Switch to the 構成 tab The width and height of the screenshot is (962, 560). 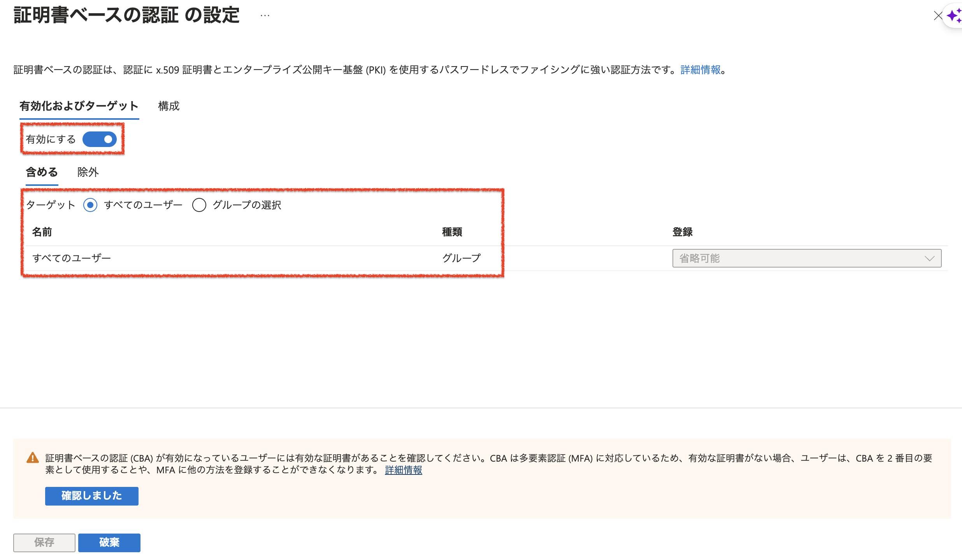[x=169, y=106]
